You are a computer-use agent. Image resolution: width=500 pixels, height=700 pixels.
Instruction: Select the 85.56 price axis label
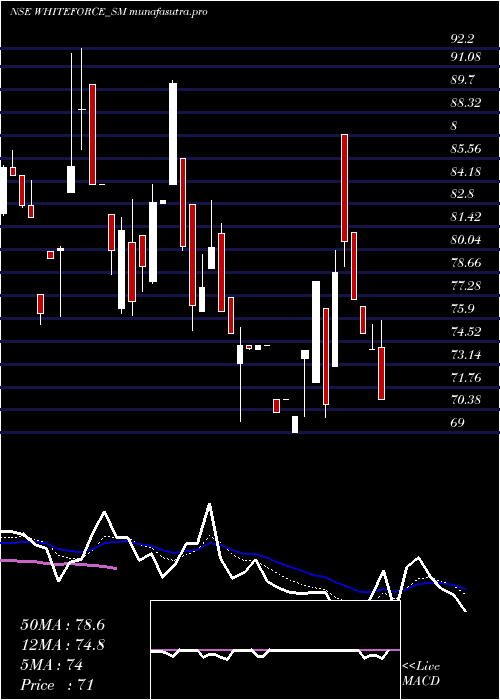click(x=466, y=148)
